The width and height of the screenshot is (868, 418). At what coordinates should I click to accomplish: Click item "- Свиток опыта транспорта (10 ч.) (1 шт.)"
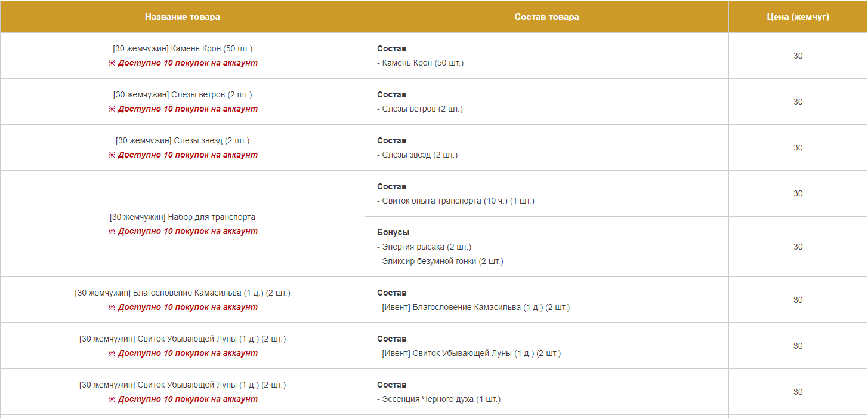coord(456,201)
